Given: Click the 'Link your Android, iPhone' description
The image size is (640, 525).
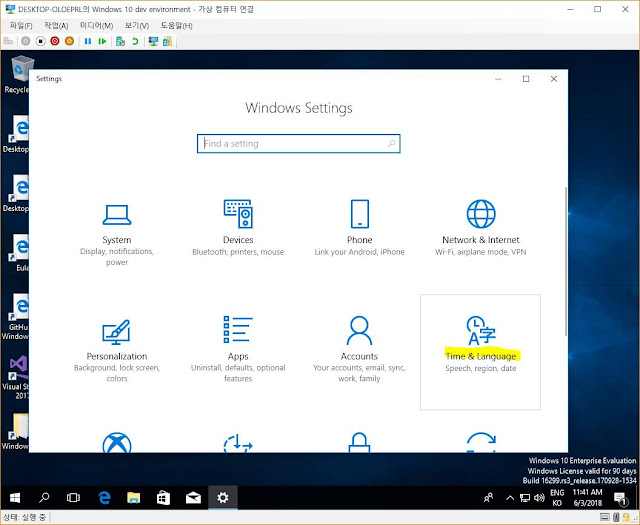Looking at the screenshot, I should click(359, 252).
